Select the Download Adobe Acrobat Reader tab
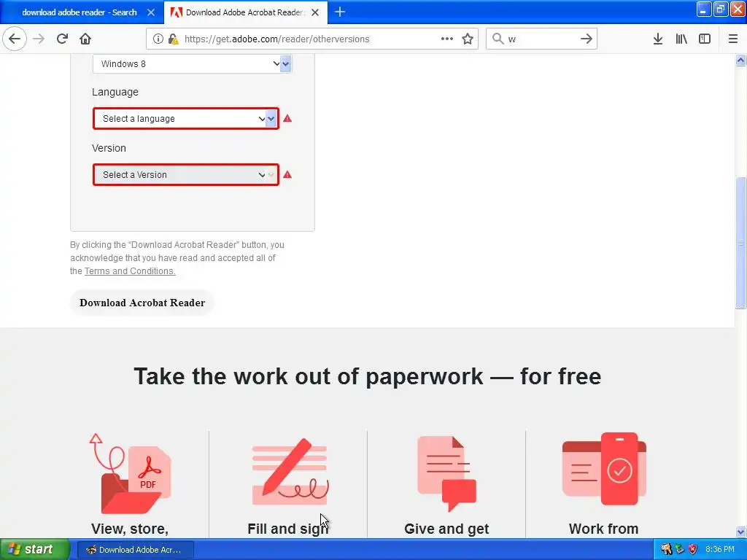 [246, 12]
